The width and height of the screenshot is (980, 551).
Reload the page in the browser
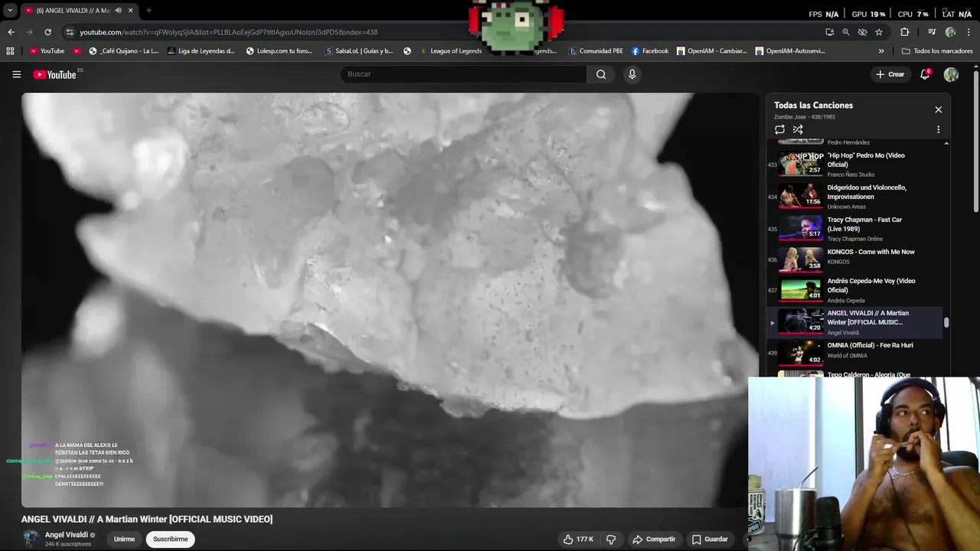[x=47, y=32]
